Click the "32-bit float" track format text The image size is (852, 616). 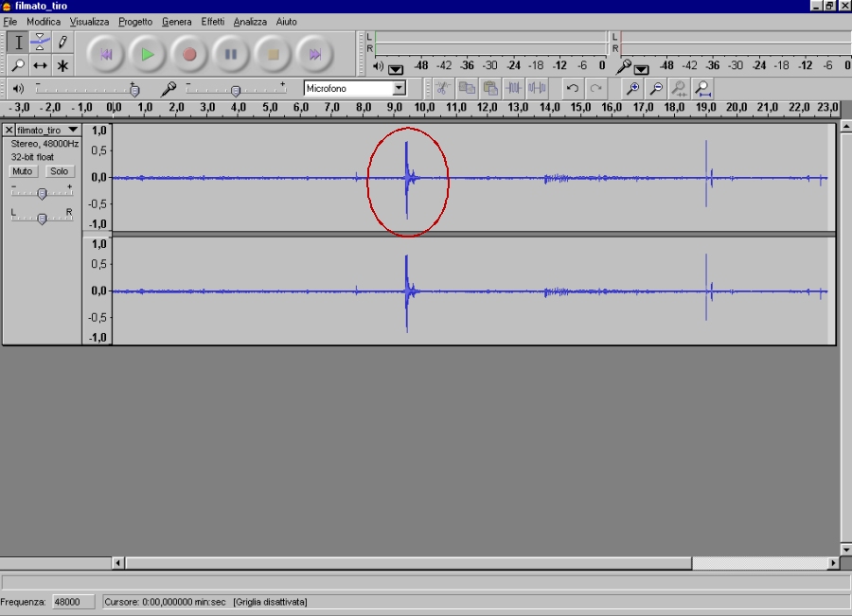tap(32, 157)
